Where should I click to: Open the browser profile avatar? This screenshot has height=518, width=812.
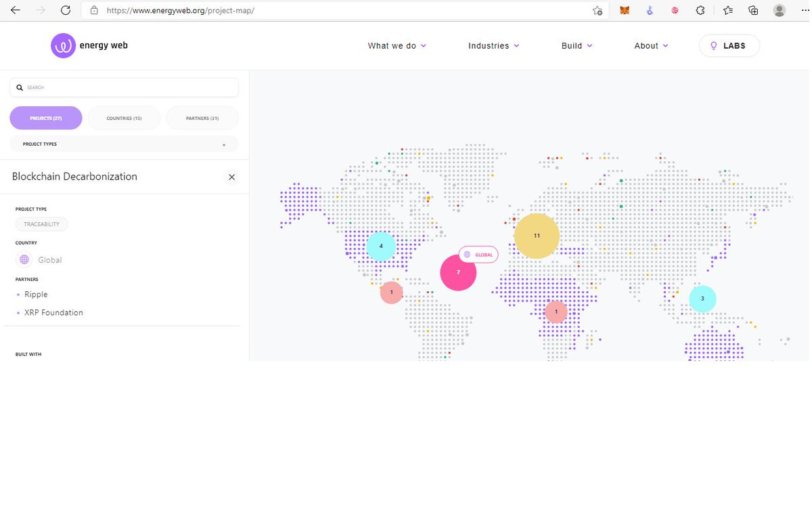pyautogui.click(x=780, y=10)
